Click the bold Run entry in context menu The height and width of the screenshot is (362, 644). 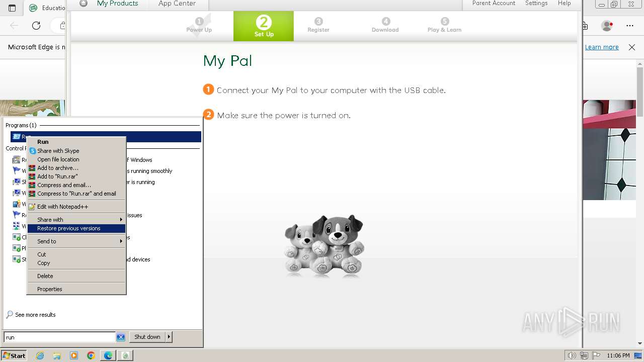coord(43,142)
